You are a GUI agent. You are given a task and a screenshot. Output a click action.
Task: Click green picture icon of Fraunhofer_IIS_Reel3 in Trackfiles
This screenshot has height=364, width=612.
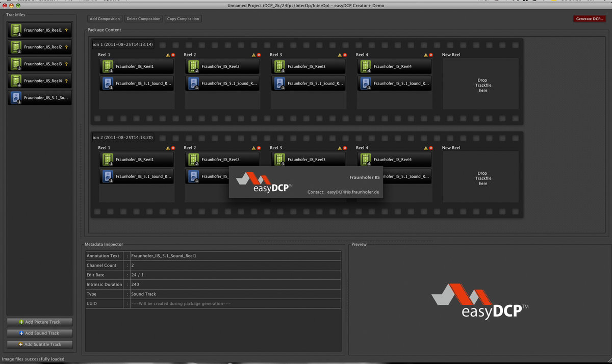point(15,64)
